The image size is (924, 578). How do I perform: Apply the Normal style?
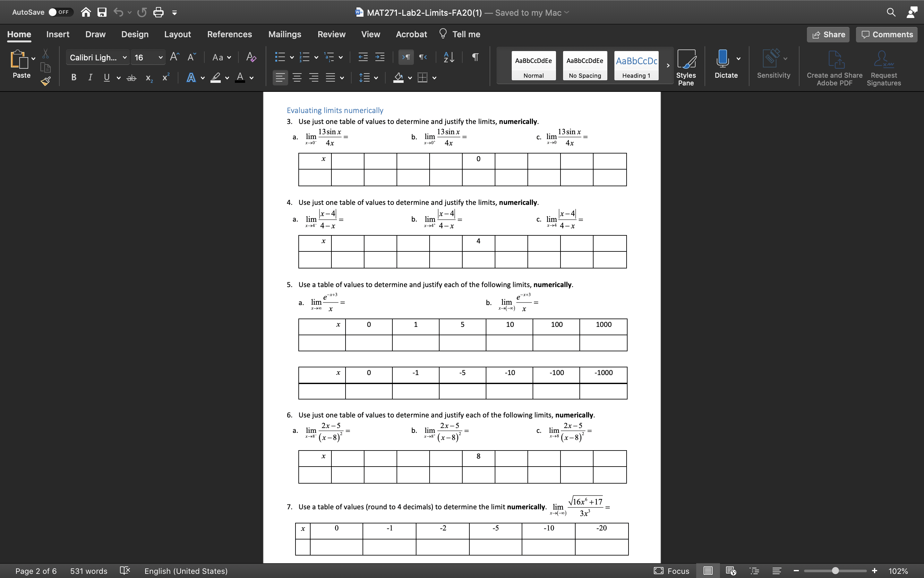coord(534,66)
